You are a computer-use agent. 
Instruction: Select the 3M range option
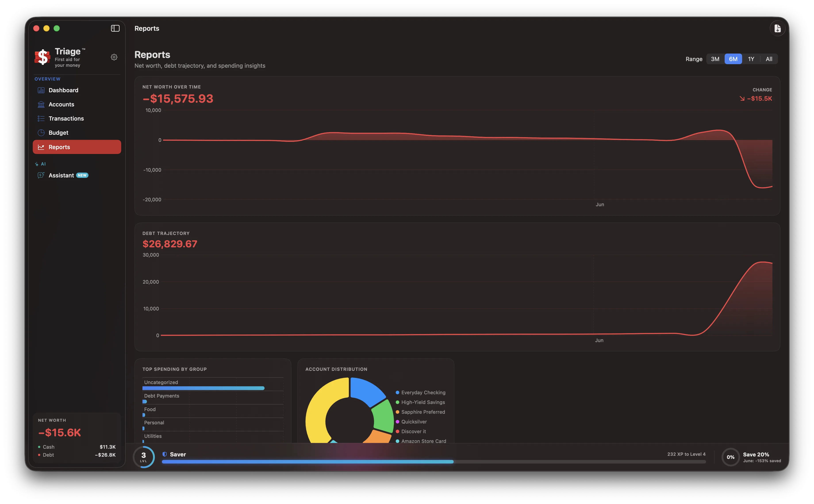tap(715, 59)
